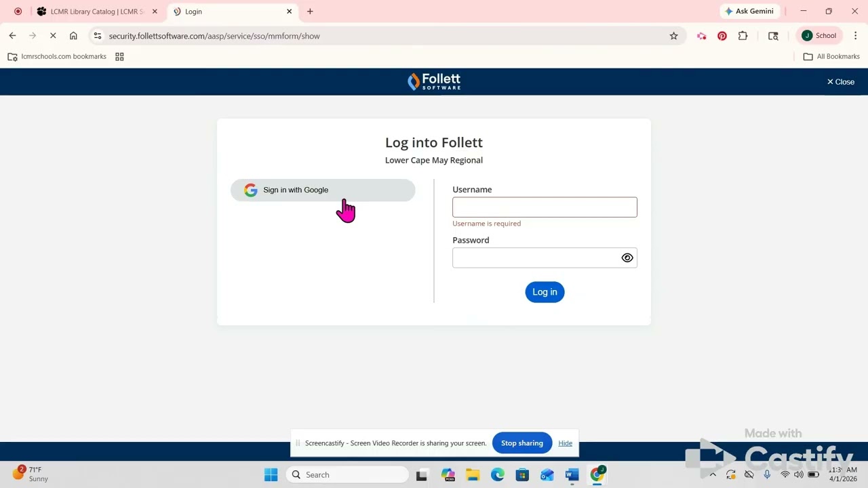The width and height of the screenshot is (868, 488).
Task: View site information icon in address bar
Action: [98, 36]
